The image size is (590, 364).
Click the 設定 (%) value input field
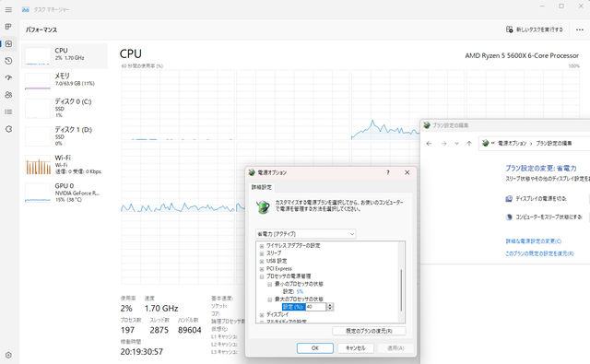[x=315, y=307]
